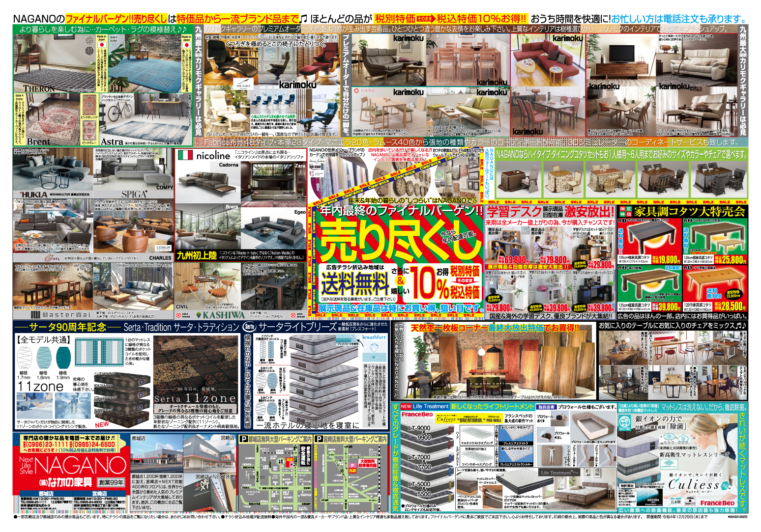Screen dimensions: 761x532
Task: Click the 送料無料 banner text
Action: [x=355, y=282]
